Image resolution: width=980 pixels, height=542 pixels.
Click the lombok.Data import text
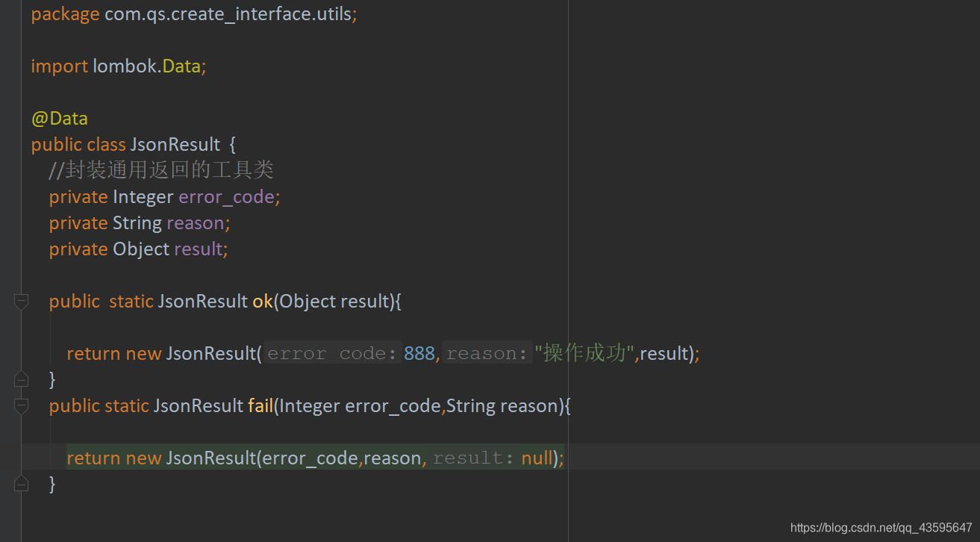point(147,66)
